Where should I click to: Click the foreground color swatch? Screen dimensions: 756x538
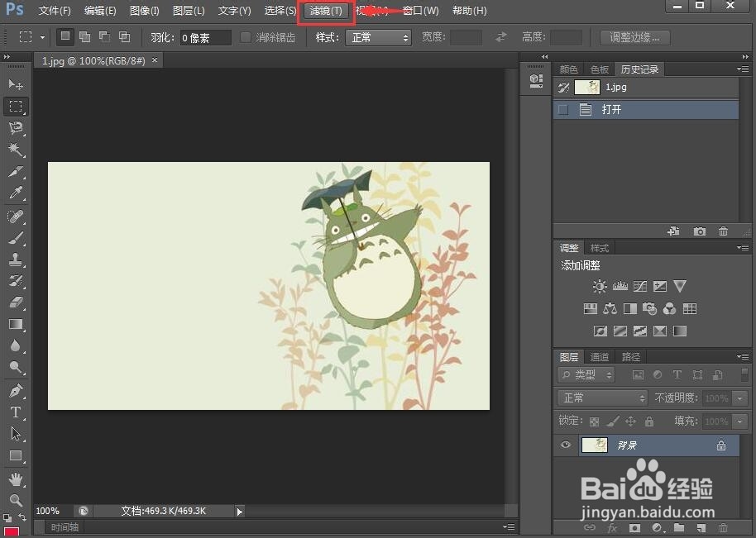click(x=12, y=532)
